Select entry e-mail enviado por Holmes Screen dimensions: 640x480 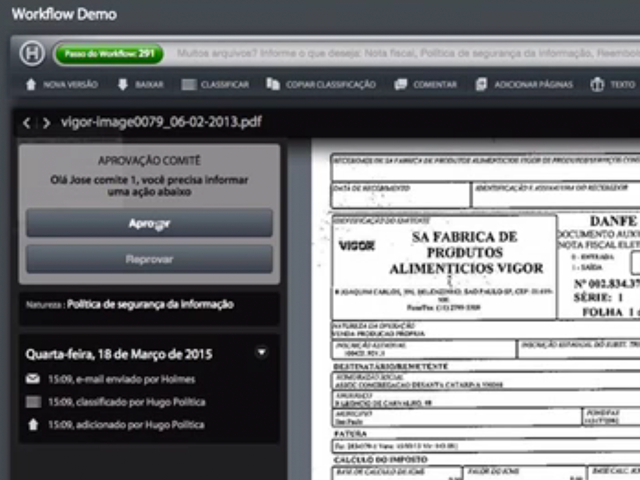pyautogui.click(x=122, y=379)
